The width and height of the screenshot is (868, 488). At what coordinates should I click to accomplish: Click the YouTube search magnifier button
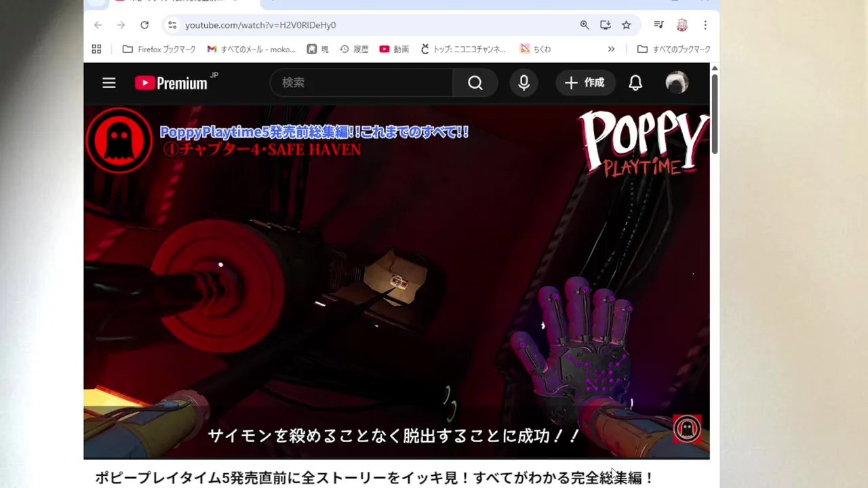click(x=475, y=83)
